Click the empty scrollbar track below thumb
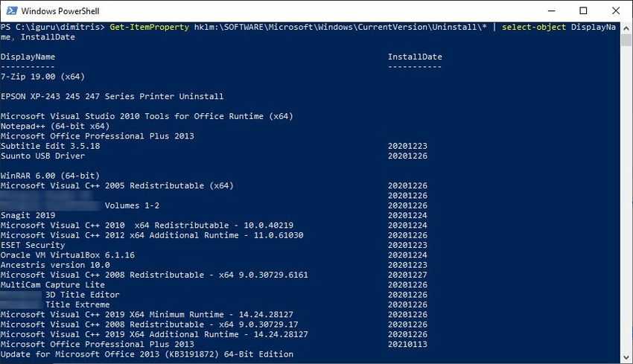Image resolution: width=633 pixels, height=364 pixels. click(x=626, y=198)
